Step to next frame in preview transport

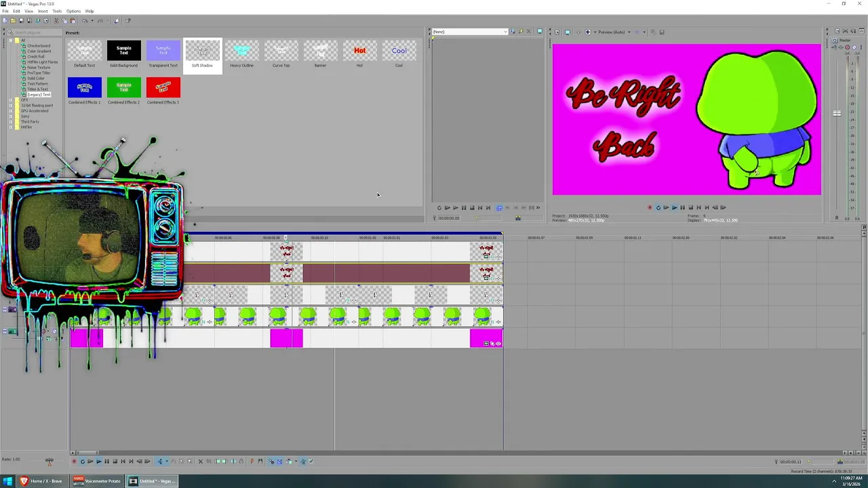723,207
